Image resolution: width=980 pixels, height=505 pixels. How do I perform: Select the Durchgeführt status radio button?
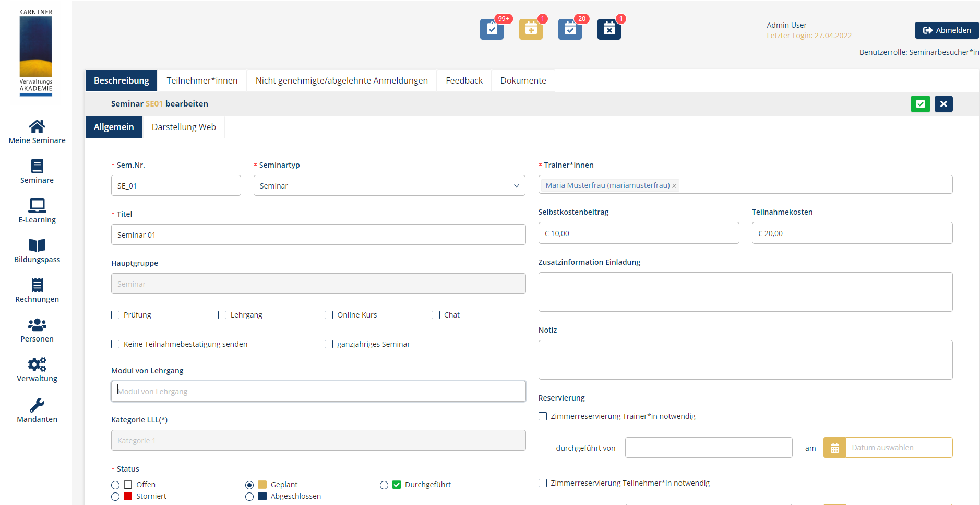coord(384,485)
